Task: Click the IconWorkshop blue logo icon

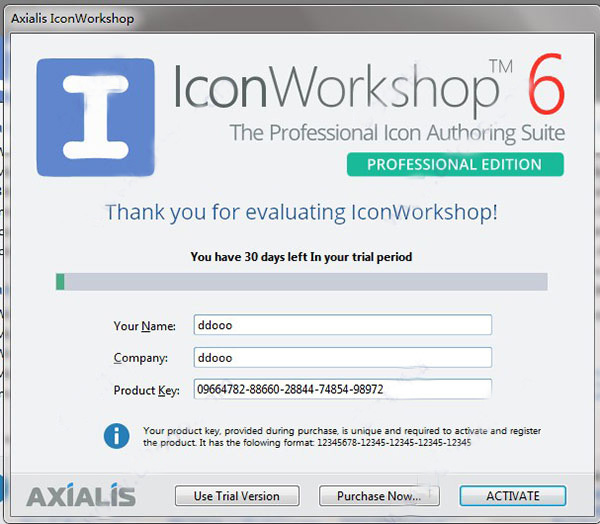Action: coord(95,117)
